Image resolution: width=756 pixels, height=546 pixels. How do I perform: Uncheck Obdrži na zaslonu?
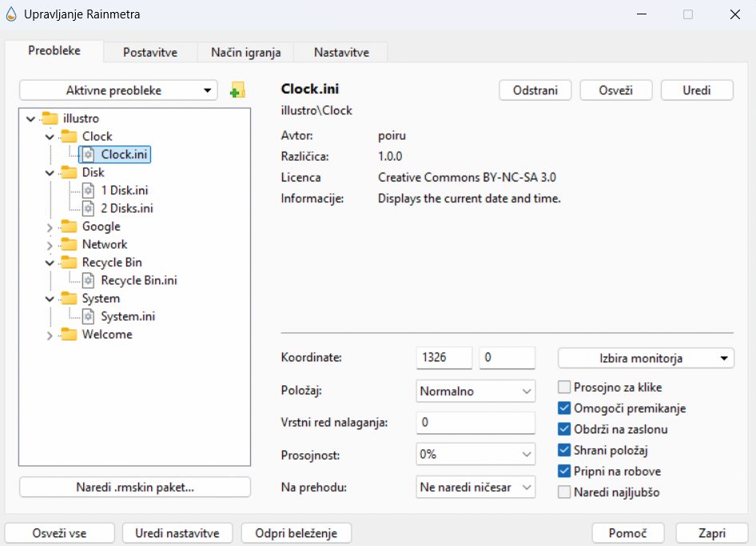564,428
